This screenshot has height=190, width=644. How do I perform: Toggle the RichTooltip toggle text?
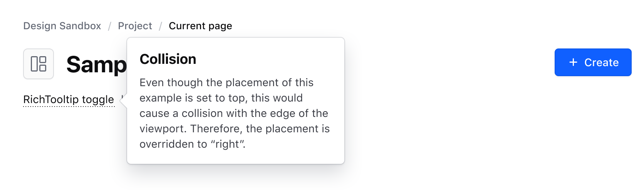(x=69, y=100)
